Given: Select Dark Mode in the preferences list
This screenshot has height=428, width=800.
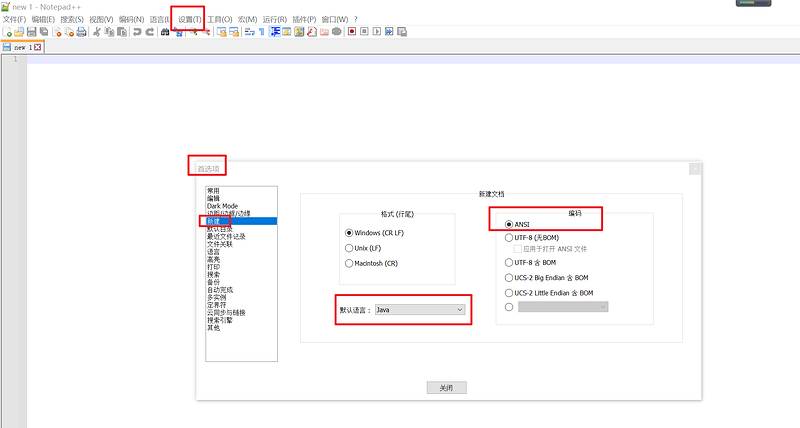Looking at the screenshot, I should point(222,206).
